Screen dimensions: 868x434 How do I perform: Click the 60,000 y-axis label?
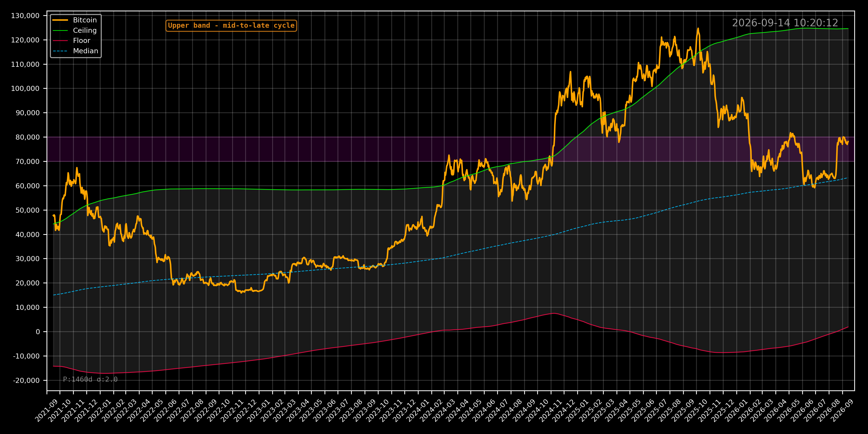28,186
